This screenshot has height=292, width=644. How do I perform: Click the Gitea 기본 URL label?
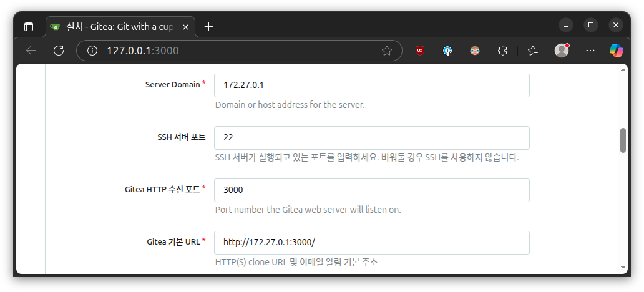(x=173, y=242)
